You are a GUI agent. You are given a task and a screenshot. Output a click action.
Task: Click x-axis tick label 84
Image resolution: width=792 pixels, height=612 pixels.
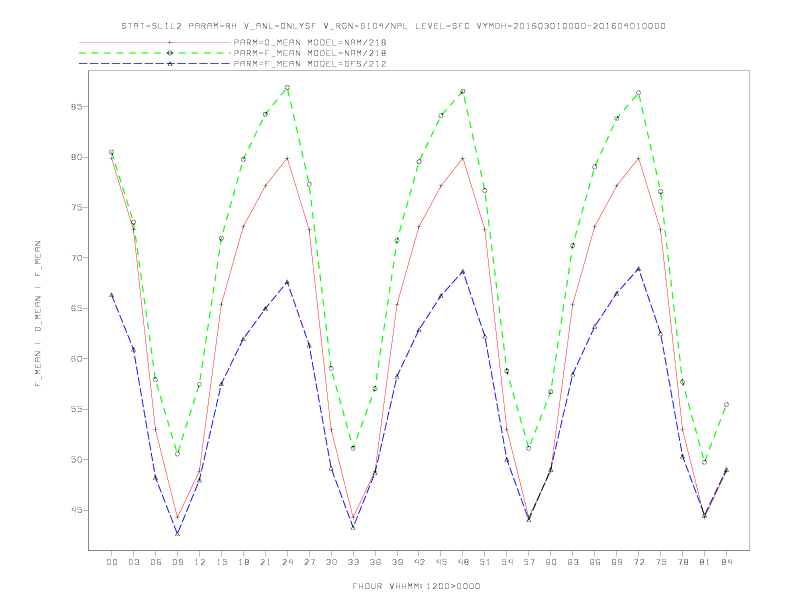(x=726, y=562)
